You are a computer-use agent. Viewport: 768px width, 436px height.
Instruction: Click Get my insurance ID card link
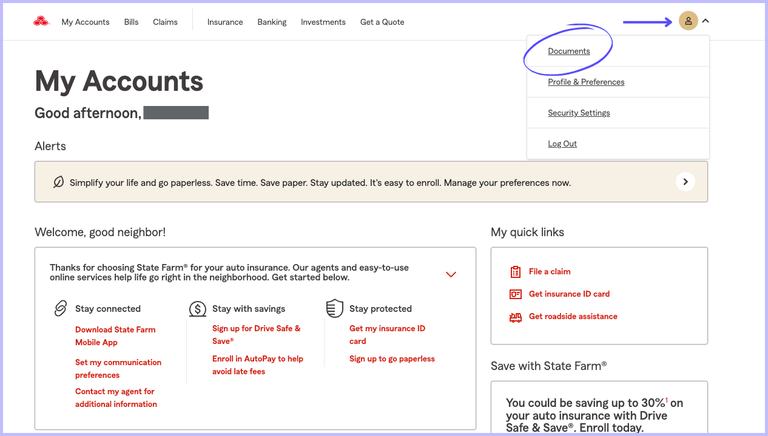pos(387,335)
